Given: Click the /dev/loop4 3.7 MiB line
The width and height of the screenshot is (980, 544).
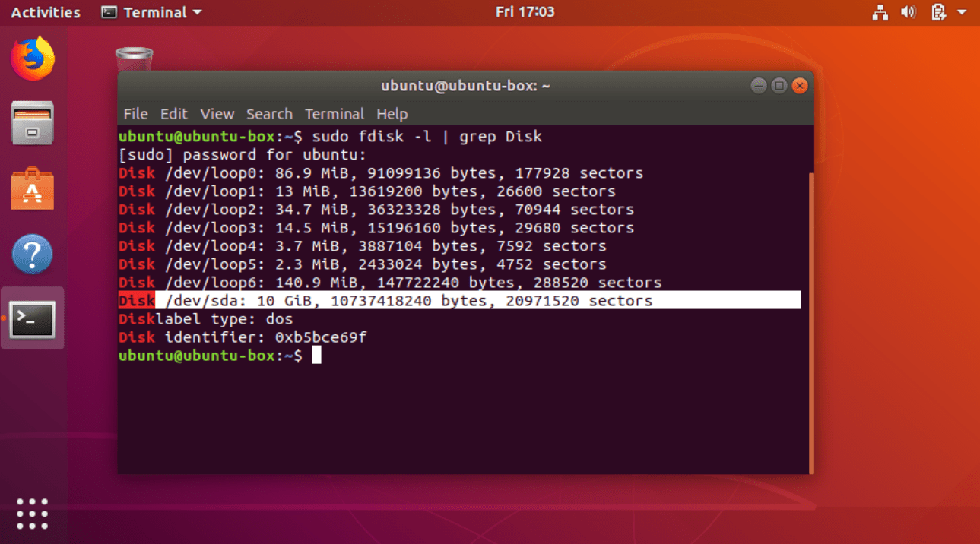Looking at the screenshot, I should [x=363, y=246].
